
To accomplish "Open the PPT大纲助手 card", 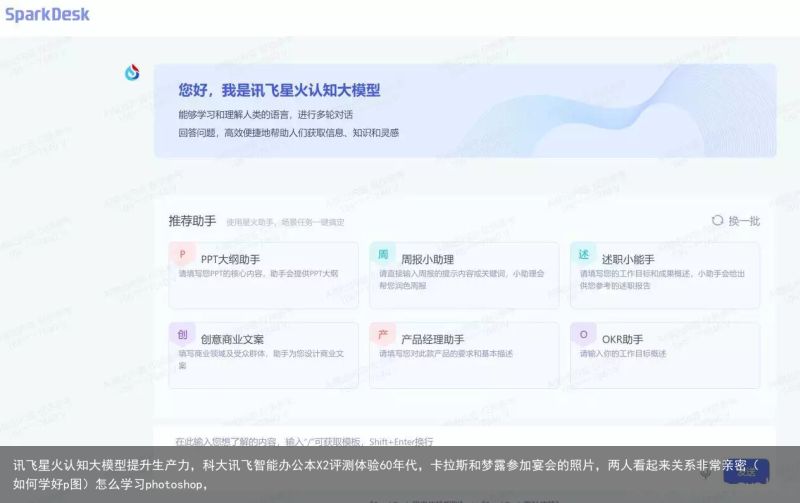I will [263, 275].
